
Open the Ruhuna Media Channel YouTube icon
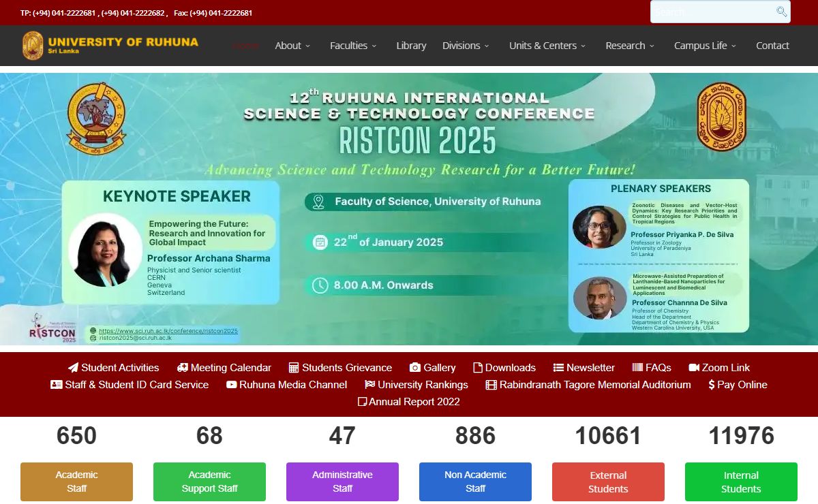tap(232, 385)
